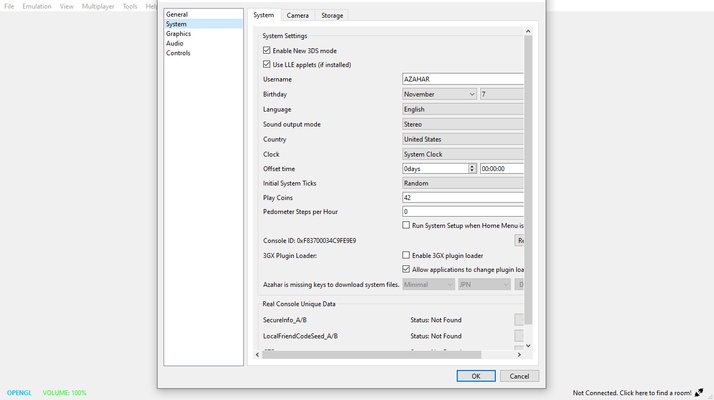
Task: Select General in the settings list
Action: click(203, 14)
